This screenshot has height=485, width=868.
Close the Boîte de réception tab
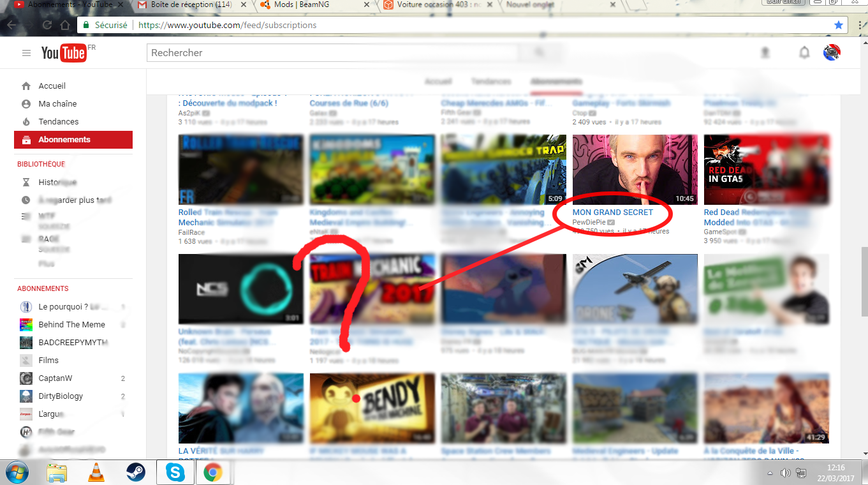click(243, 5)
